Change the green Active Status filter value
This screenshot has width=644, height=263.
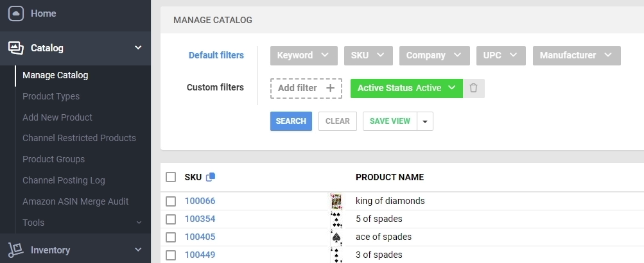coord(406,88)
